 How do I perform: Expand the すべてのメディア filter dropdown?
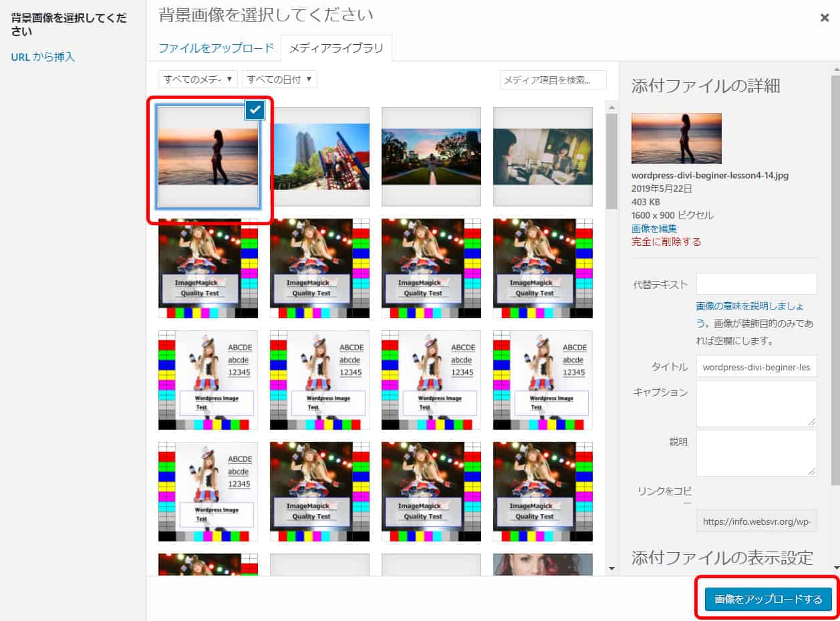click(x=198, y=80)
